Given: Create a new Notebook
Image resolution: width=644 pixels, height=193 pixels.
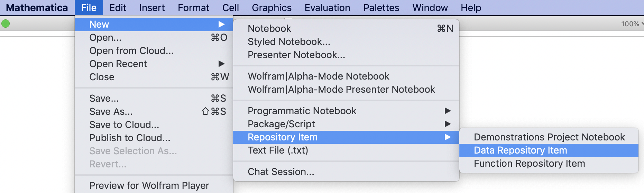Looking at the screenshot, I should [269, 28].
